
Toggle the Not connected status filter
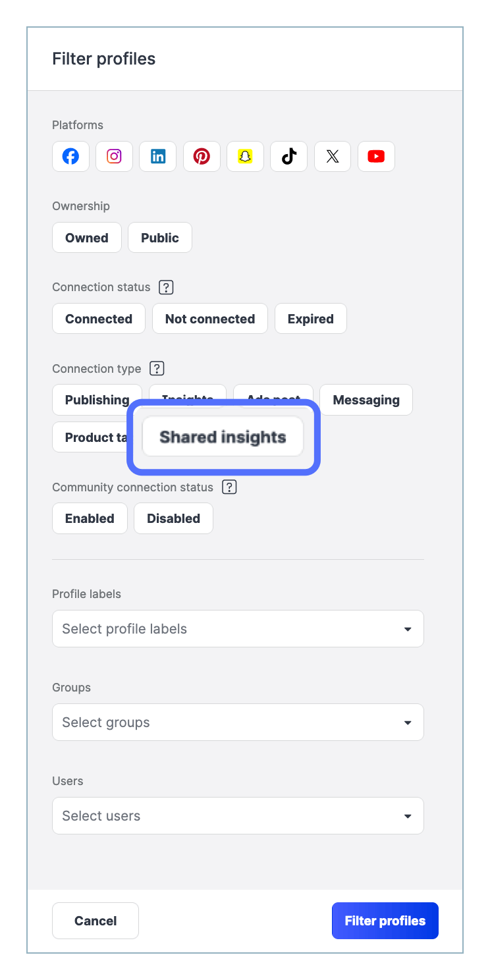tap(209, 318)
